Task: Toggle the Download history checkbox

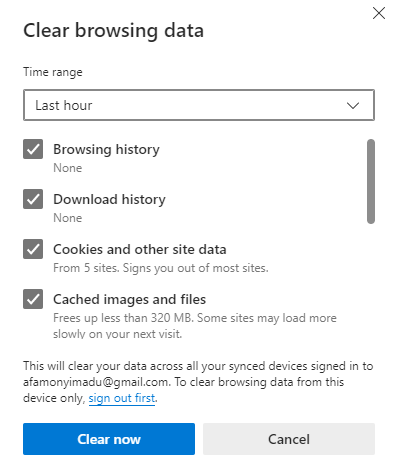Action: click(33, 199)
